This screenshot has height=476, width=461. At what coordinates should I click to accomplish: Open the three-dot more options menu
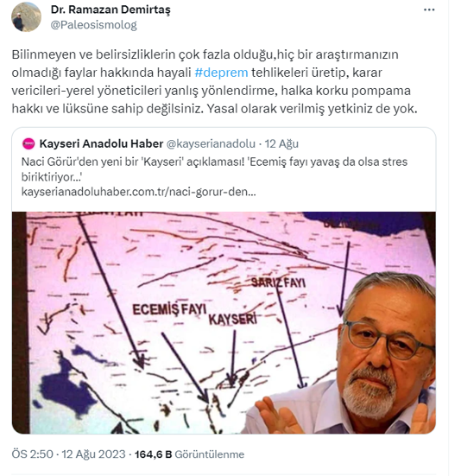pos(429,10)
